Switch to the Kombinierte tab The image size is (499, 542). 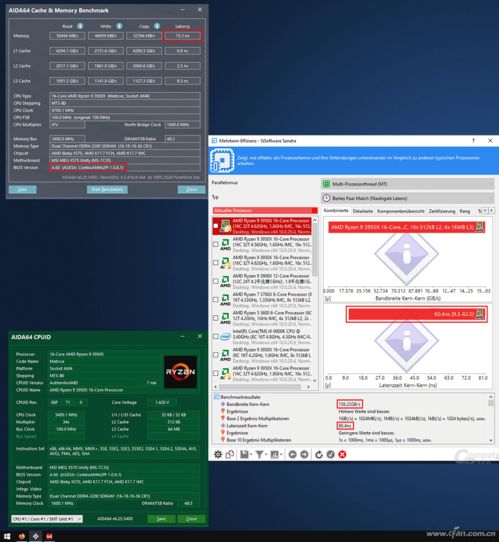(336, 211)
